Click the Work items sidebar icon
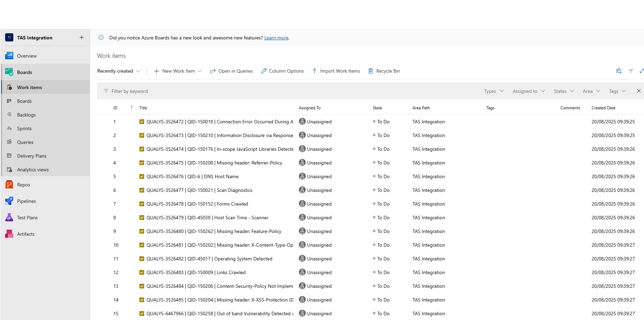This screenshot has height=320, width=644. 10,87
